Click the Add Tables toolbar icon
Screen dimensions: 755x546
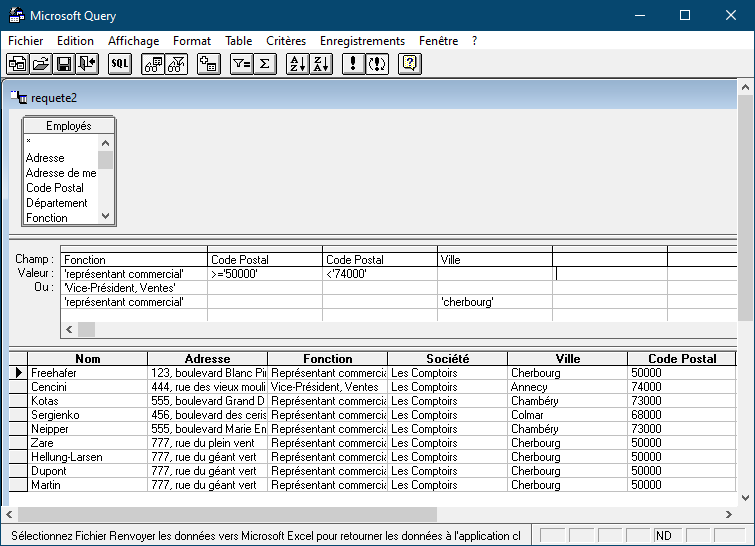coord(209,64)
